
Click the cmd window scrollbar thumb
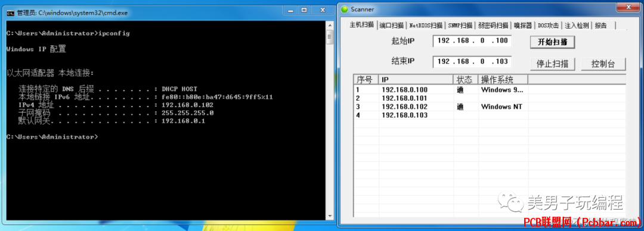tap(329, 38)
